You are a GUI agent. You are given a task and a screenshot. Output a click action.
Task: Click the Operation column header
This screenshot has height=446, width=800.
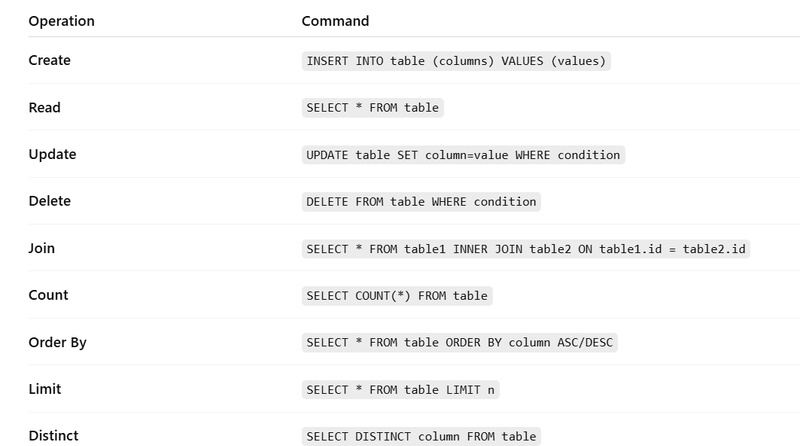point(61,21)
